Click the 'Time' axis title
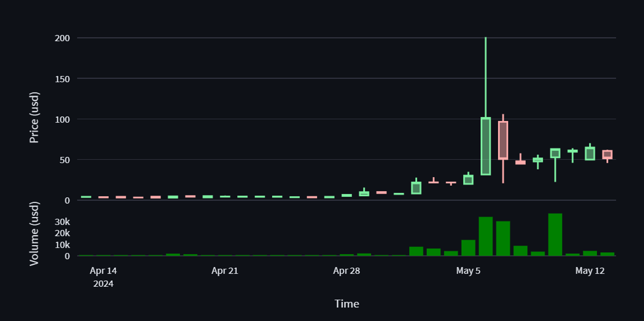This screenshot has height=321, width=644. (x=347, y=304)
